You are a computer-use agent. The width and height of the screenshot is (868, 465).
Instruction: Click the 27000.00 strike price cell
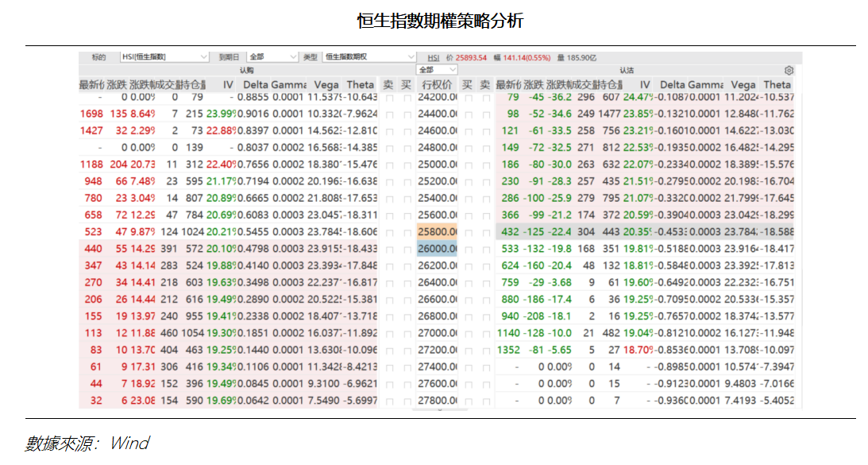tap(437, 333)
